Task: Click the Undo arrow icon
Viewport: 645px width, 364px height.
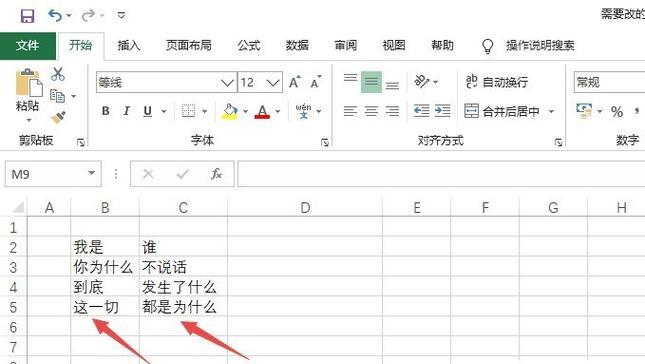Action: tap(55, 16)
